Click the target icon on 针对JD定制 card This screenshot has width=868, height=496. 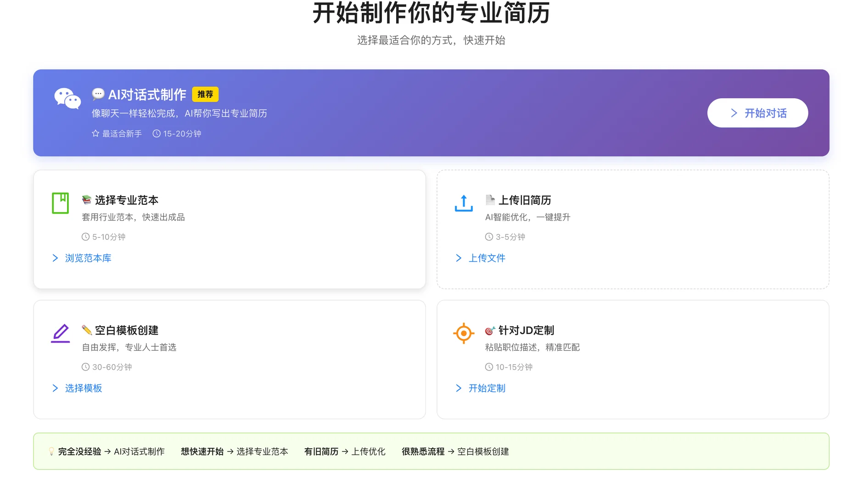coord(464,333)
